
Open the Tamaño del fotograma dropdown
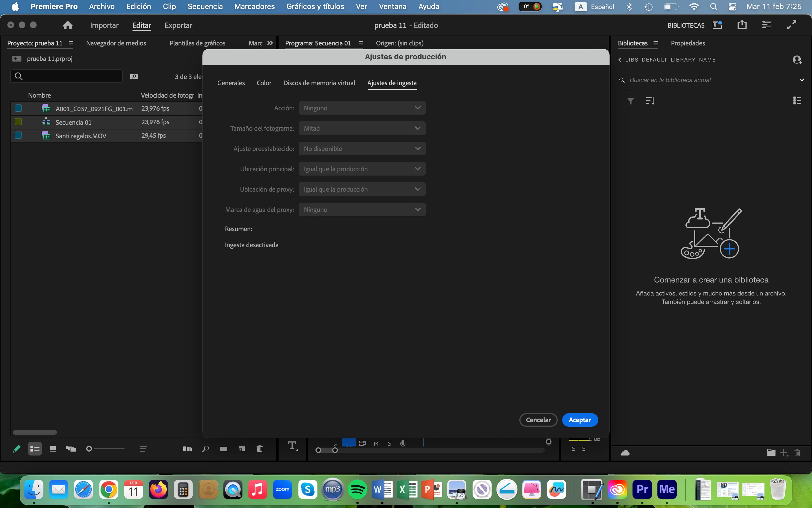[x=362, y=128]
